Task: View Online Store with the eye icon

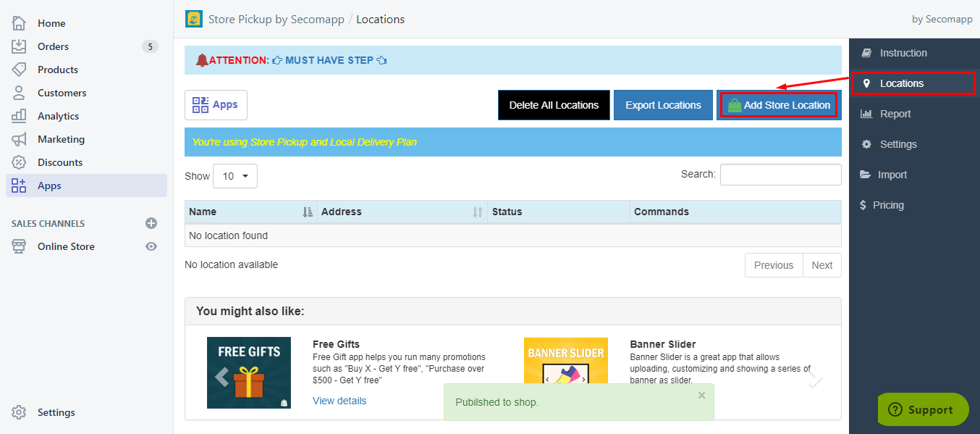Action: tap(151, 246)
